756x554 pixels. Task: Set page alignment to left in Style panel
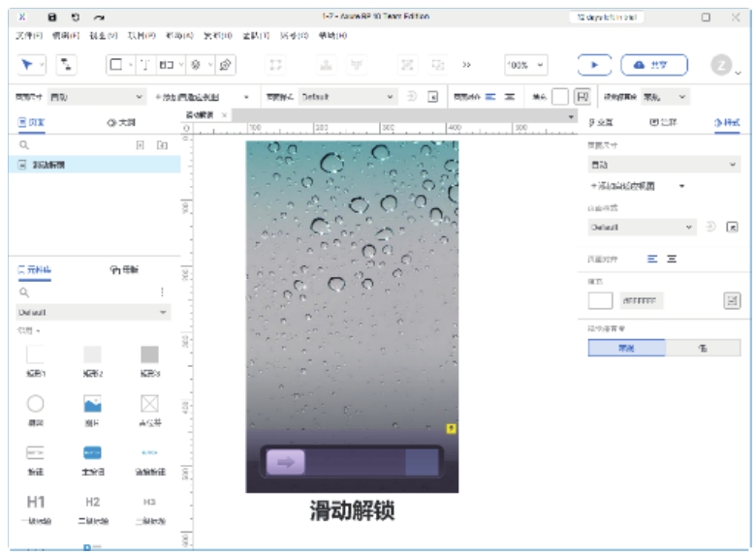coord(652,259)
